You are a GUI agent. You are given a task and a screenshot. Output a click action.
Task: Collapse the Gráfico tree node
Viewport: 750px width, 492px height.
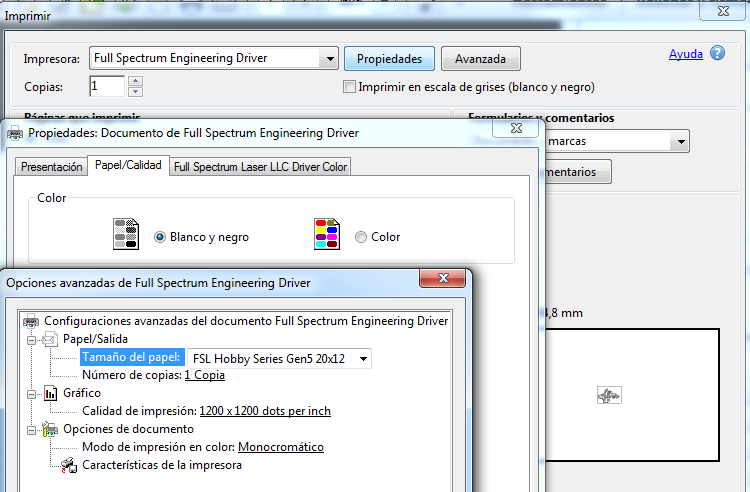pos(32,394)
